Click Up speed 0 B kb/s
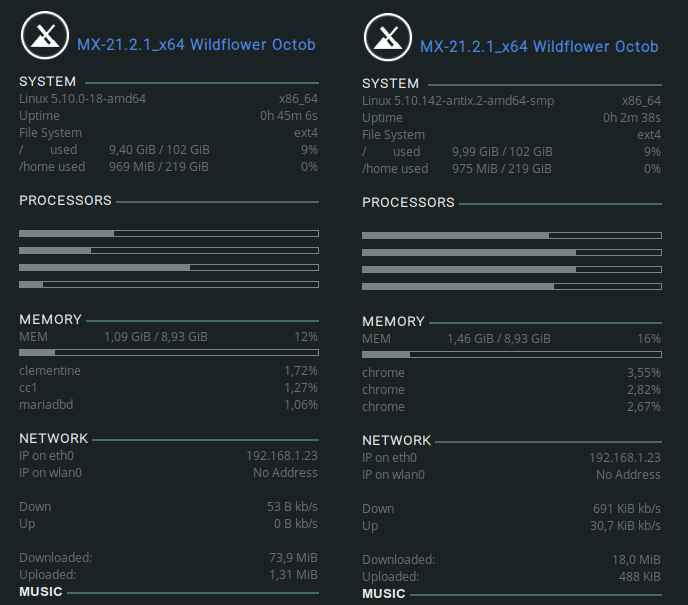Viewport: 688px width, 605px height. coord(296,524)
